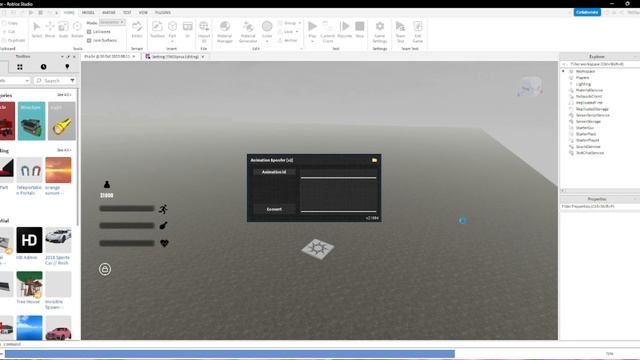Click Stop in Test group
640x360 pixels.
(360, 29)
